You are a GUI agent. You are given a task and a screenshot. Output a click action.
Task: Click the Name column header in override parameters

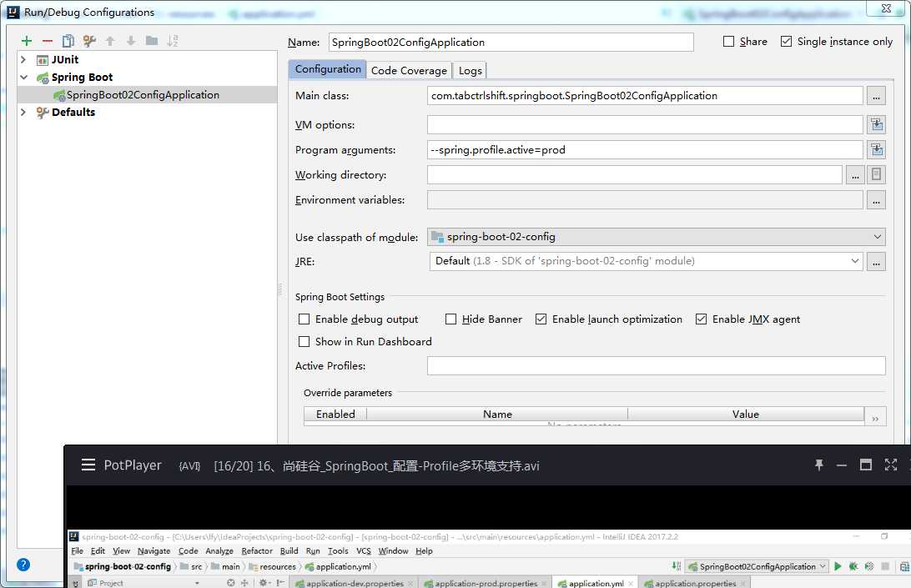point(497,415)
